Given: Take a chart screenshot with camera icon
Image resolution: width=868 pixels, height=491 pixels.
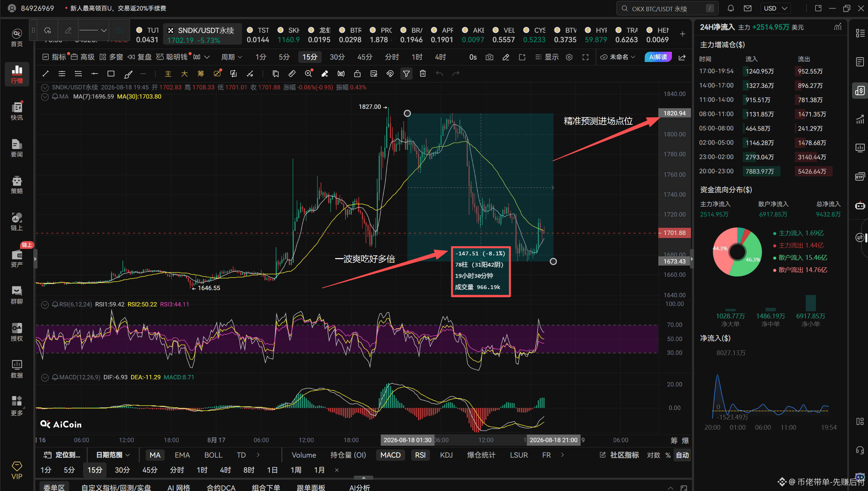Looking at the screenshot, I should pyautogui.click(x=489, y=57).
